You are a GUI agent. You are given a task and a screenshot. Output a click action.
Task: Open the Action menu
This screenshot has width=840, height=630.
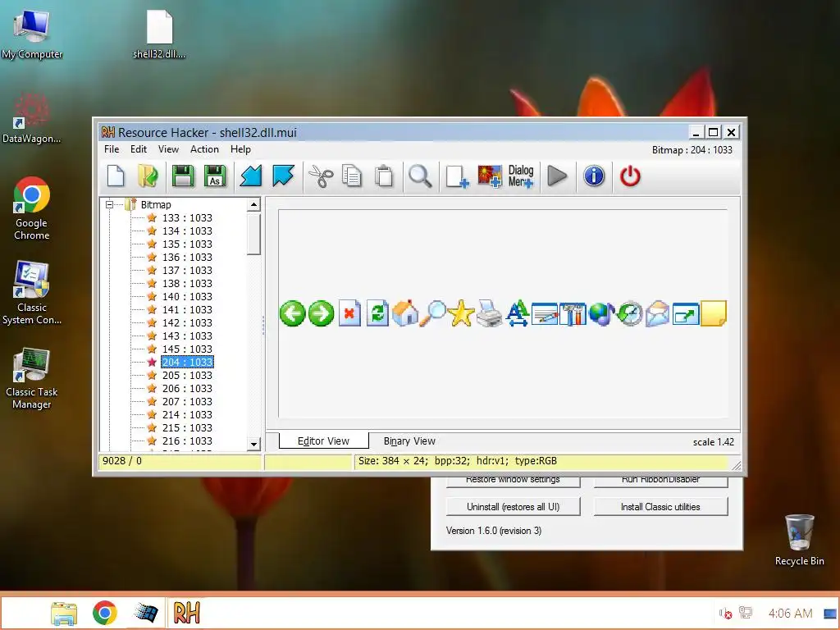click(x=204, y=149)
